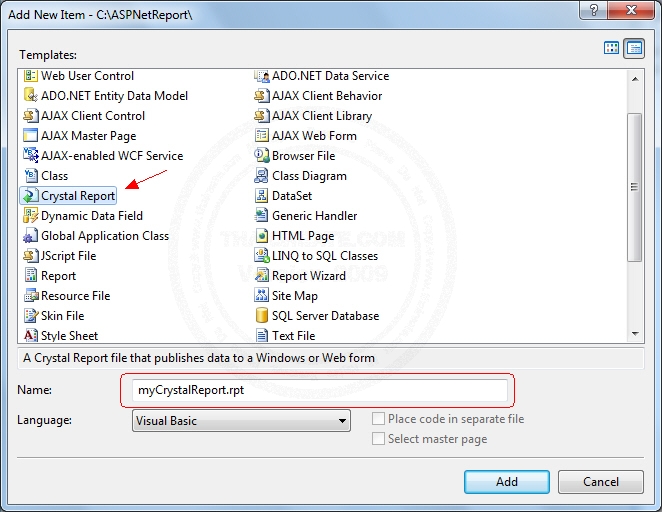
Task: Select the 'Generic Handler' label
Action: click(x=315, y=216)
